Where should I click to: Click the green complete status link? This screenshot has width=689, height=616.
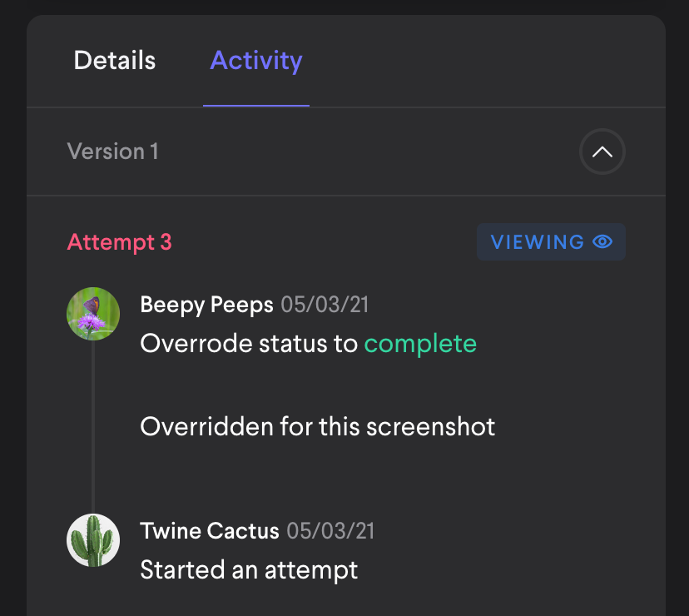tap(420, 343)
